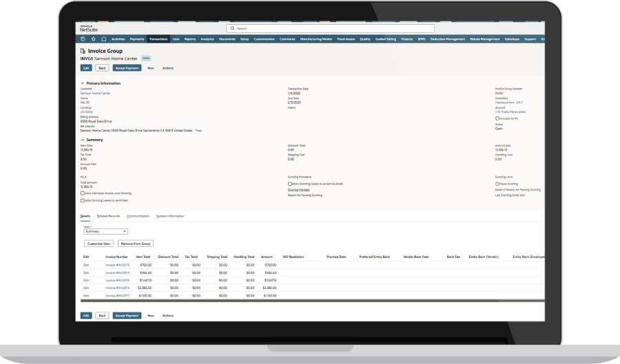
Task: Click into the global Search field
Action: pos(331,29)
